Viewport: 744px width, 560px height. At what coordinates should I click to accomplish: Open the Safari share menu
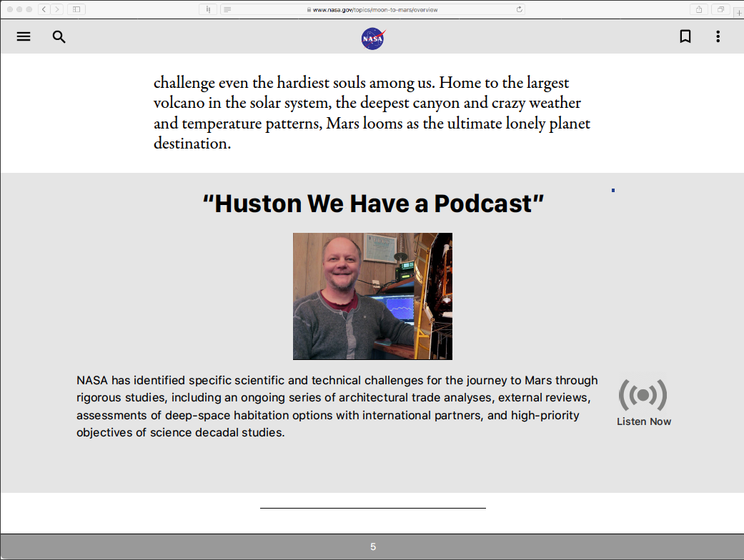tap(699, 9)
